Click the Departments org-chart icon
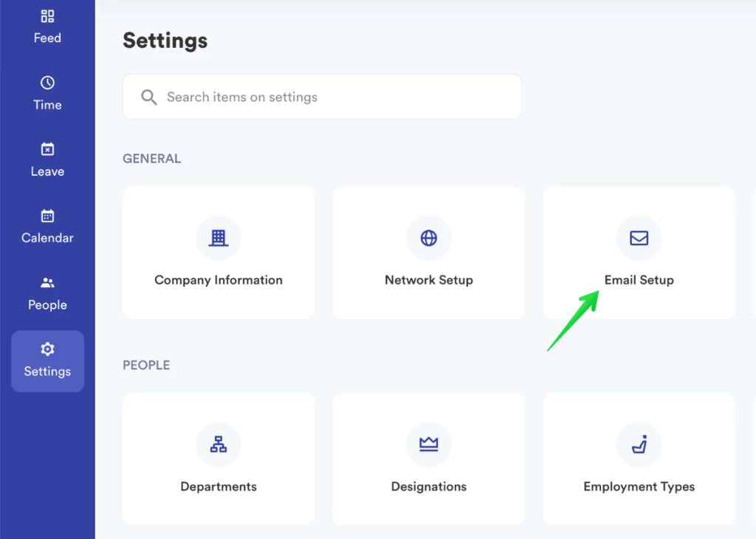This screenshot has width=756, height=539. pyautogui.click(x=219, y=444)
